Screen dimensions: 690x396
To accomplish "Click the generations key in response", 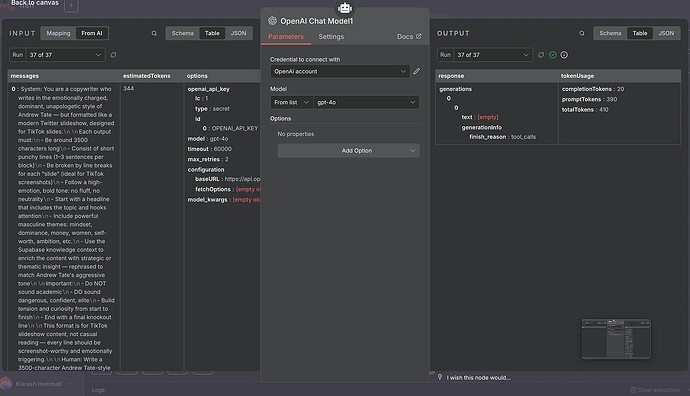I will click(455, 89).
